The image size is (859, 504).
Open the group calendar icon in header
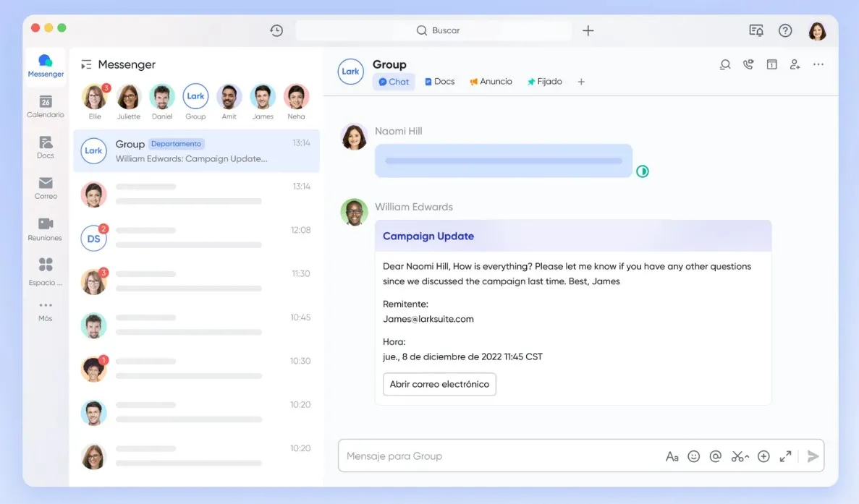click(772, 64)
